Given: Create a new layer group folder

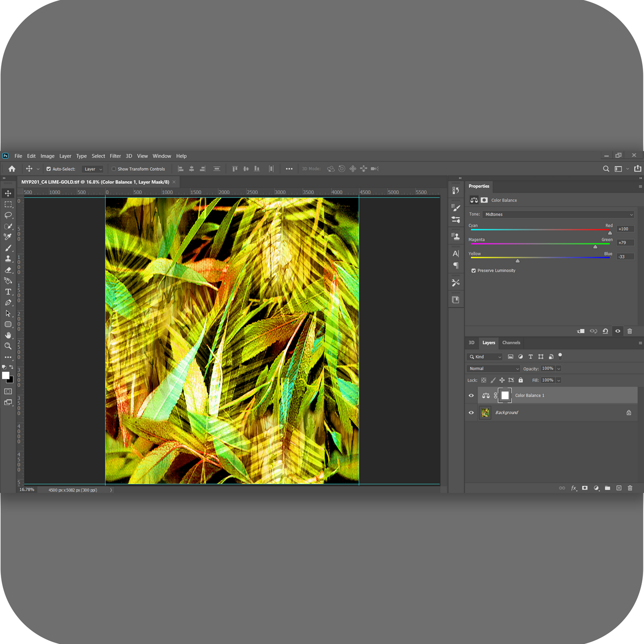Looking at the screenshot, I should point(607,488).
